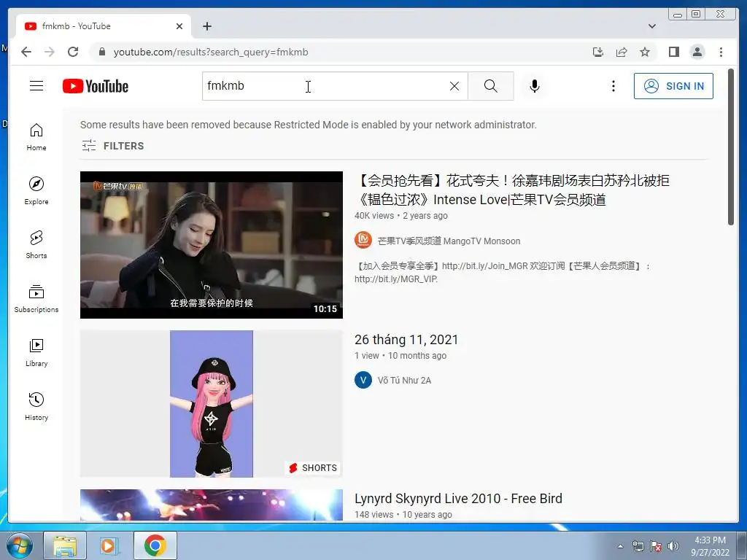Image resolution: width=747 pixels, height=560 pixels.
Task: Show hidden system tray icons
Action: (620, 546)
